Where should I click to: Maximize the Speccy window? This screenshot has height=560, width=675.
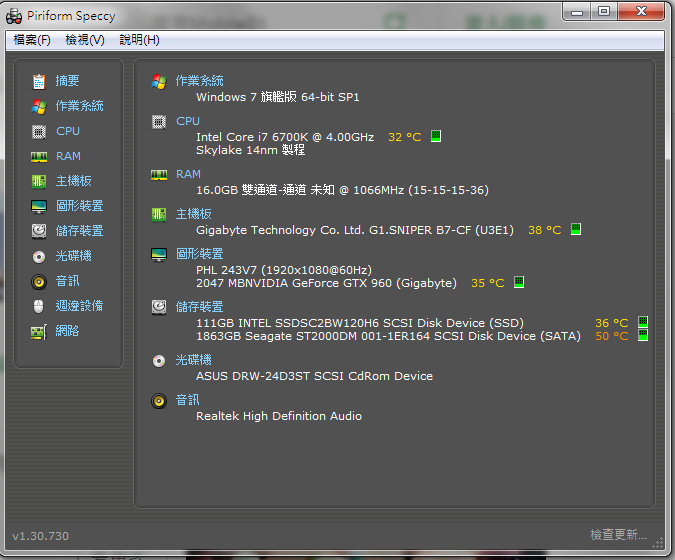(x=604, y=11)
